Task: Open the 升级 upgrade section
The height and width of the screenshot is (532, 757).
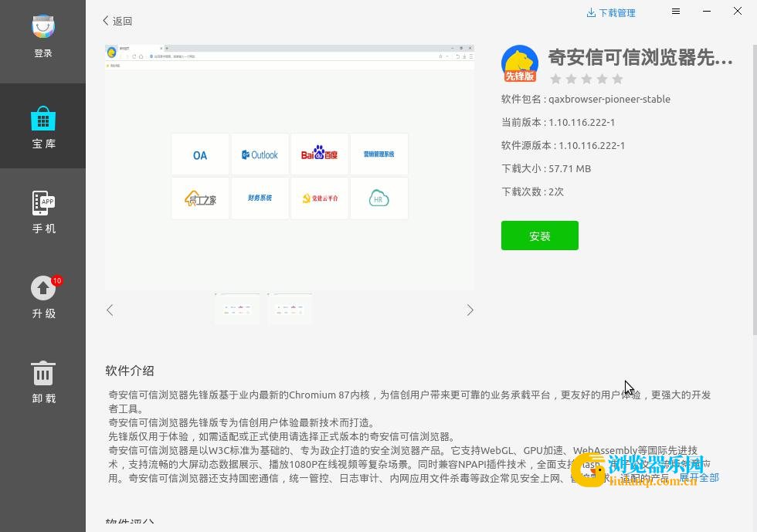Action: pos(43,296)
